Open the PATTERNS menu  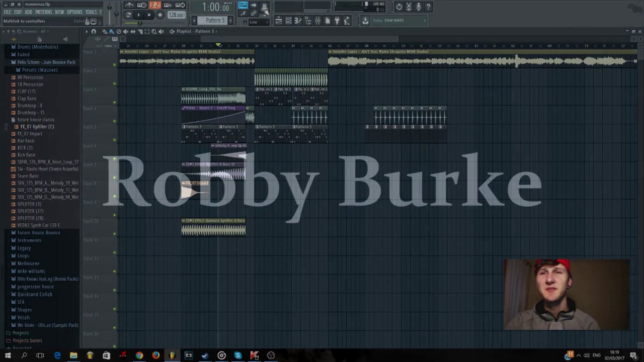(44, 12)
